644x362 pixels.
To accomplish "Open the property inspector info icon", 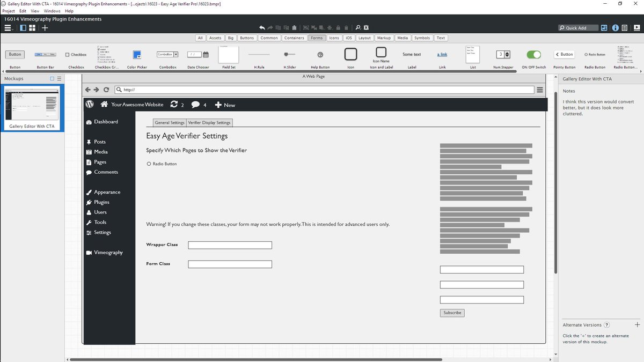I will coord(615,28).
